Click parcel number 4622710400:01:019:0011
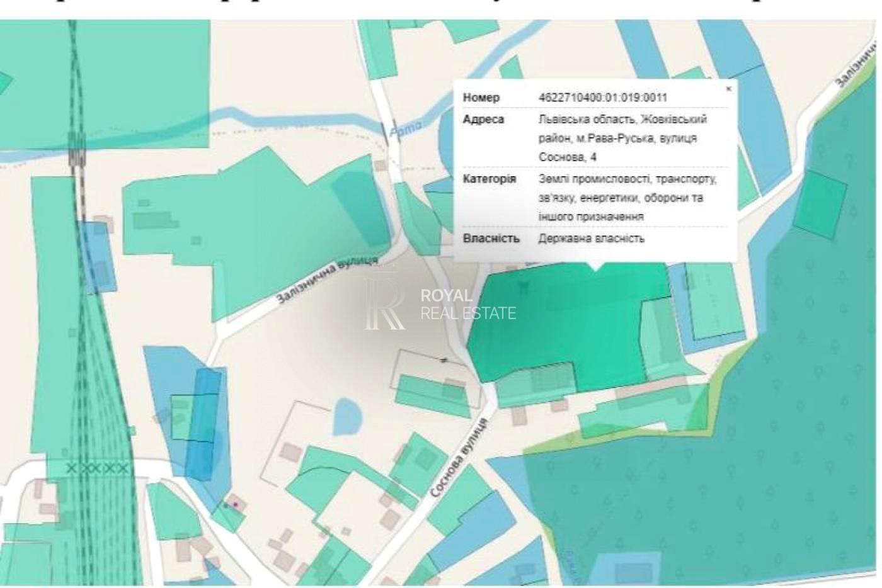882x588 pixels. coord(603,98)
